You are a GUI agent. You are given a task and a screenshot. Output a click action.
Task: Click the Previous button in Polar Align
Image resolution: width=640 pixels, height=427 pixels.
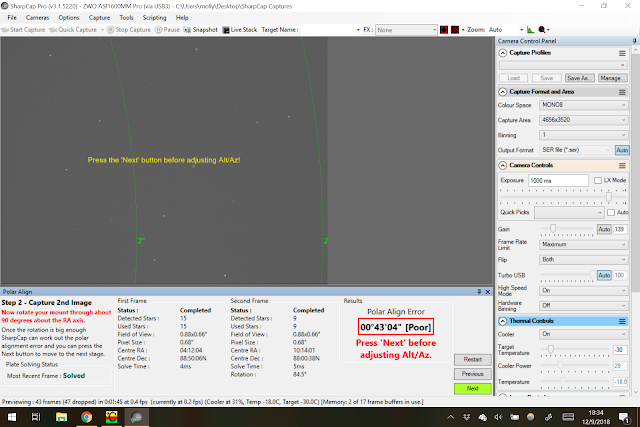(x=473, y=374)
